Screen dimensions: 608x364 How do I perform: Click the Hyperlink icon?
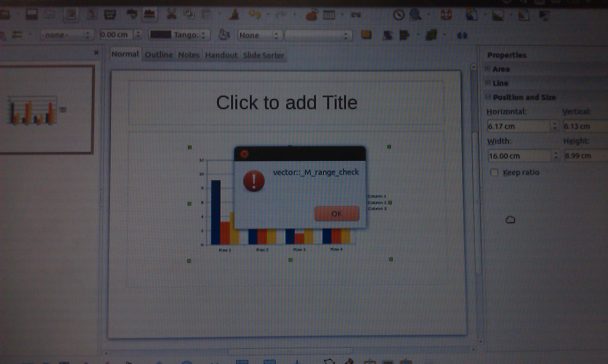point(356,15)
